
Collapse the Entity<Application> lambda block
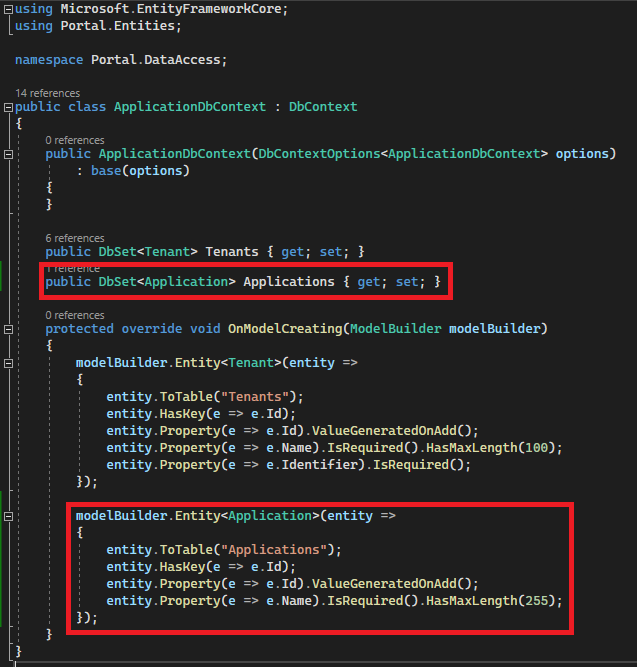click(9, 516)
